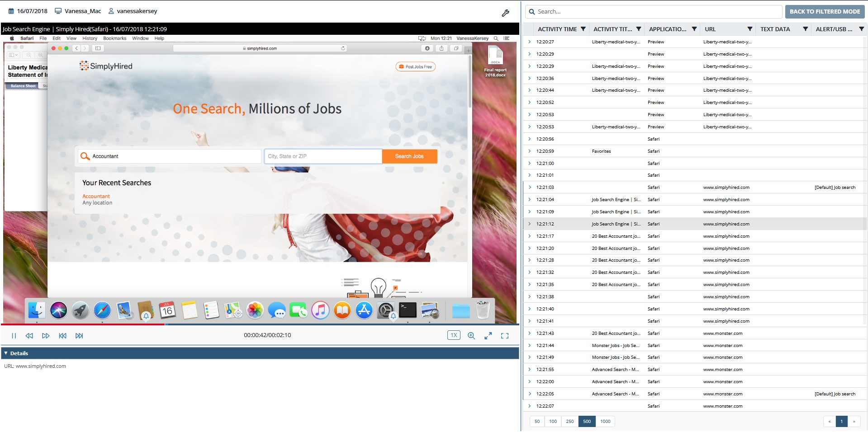Open Safari Bookmarks menu in recording

tap(114, 38)
